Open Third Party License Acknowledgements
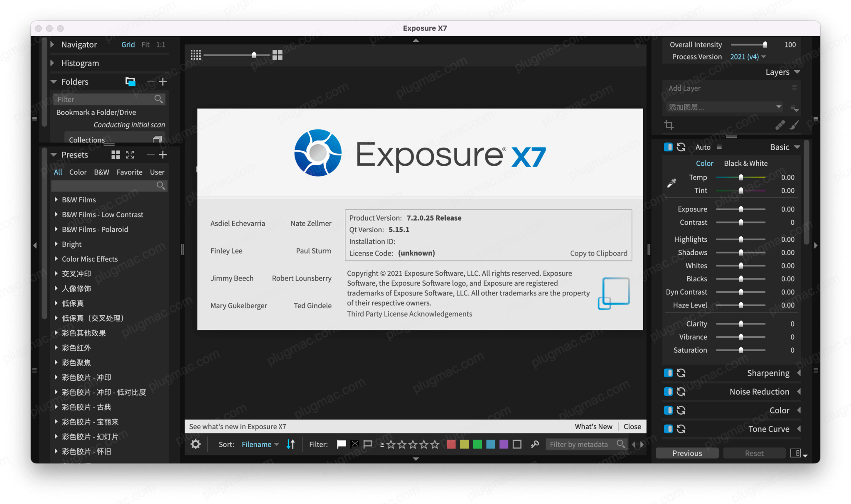 (x=409, y=314)
